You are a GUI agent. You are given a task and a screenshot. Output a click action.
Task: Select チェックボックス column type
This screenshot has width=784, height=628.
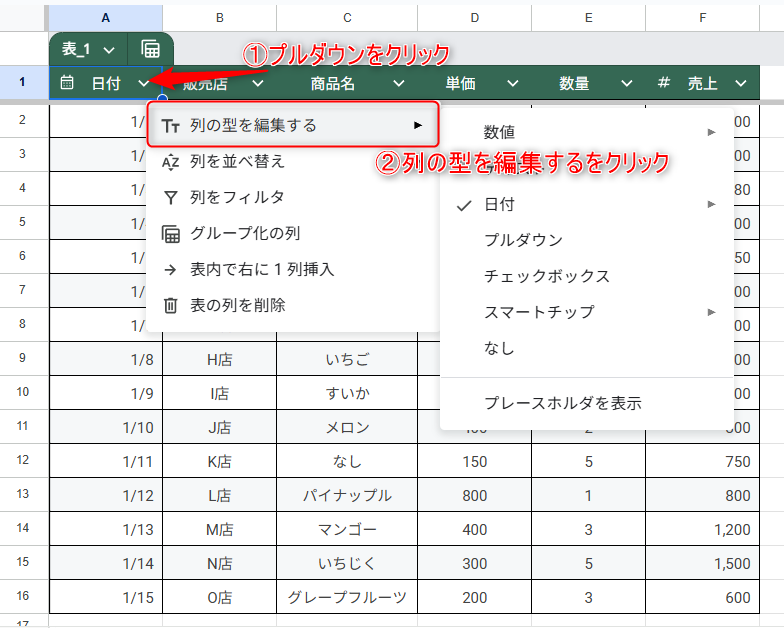pyautogui.click(x=546, y=276)
